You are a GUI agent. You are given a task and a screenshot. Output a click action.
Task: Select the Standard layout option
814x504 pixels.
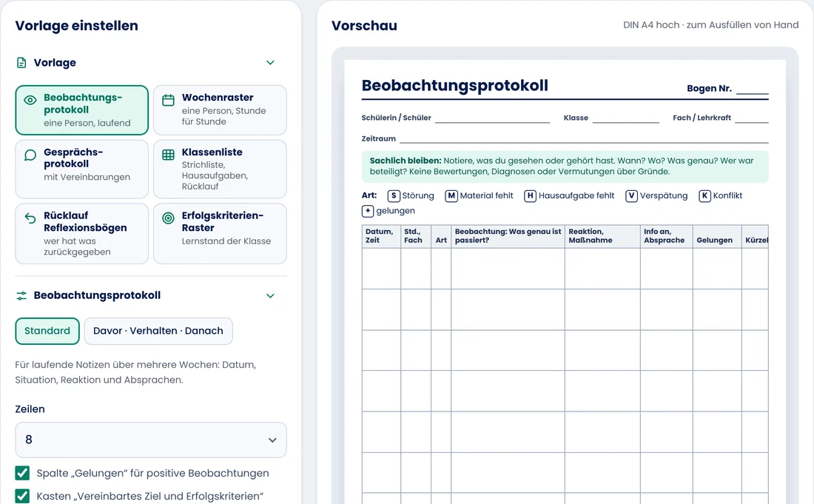click(x=47, y=331)
